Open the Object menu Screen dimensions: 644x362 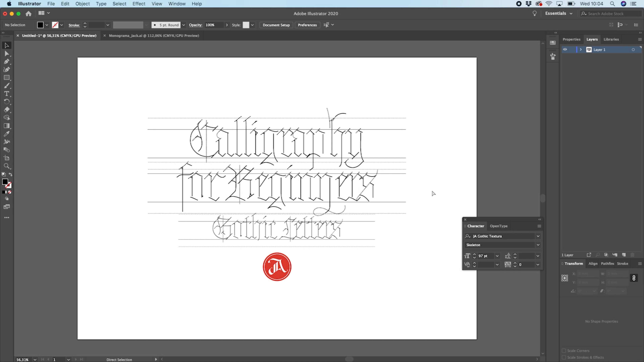(x=83, y=4)
